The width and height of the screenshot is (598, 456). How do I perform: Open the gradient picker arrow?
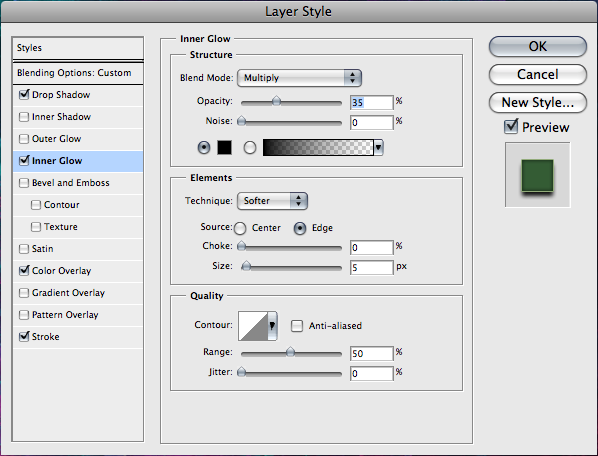point(378,148)
